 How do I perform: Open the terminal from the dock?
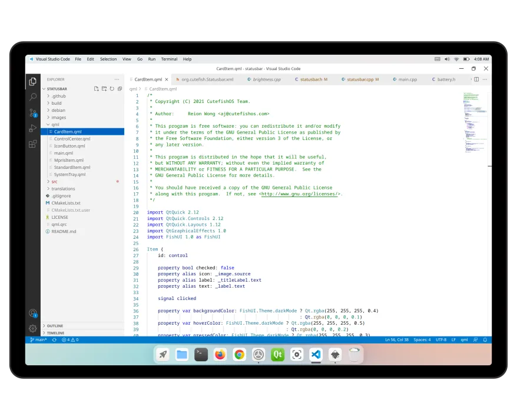click(201, 355)
